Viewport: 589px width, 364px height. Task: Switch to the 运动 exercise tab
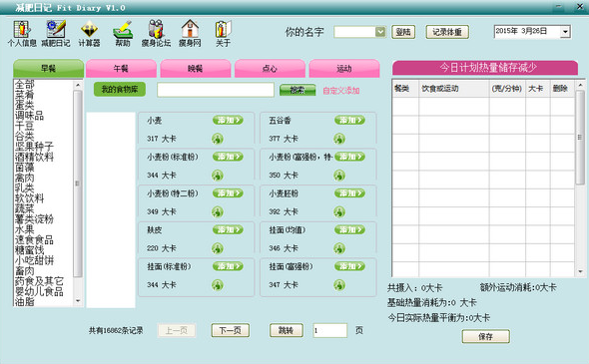coord(344,68)
